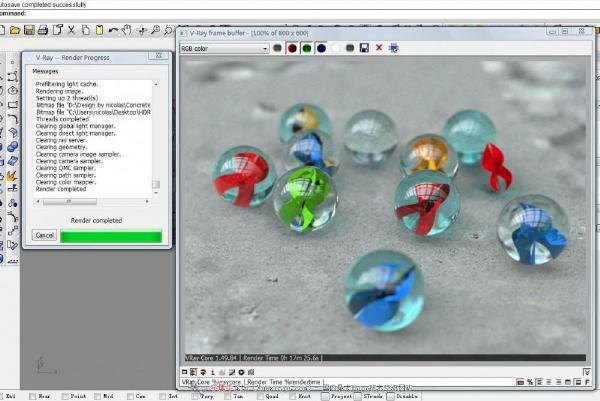Screen dimensions: 600x401
Task: Toggle the Point osnap checkbox
Action: pos(65,396)
